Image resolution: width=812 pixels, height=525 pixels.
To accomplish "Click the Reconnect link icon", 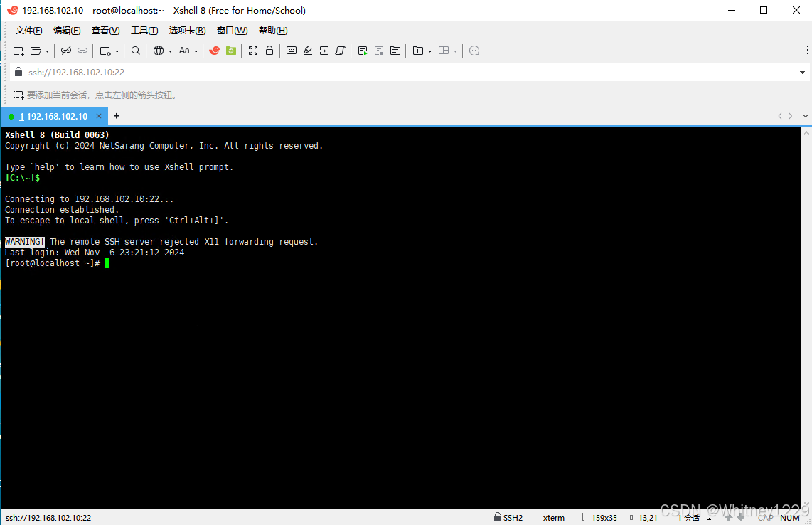I will 82,51.
